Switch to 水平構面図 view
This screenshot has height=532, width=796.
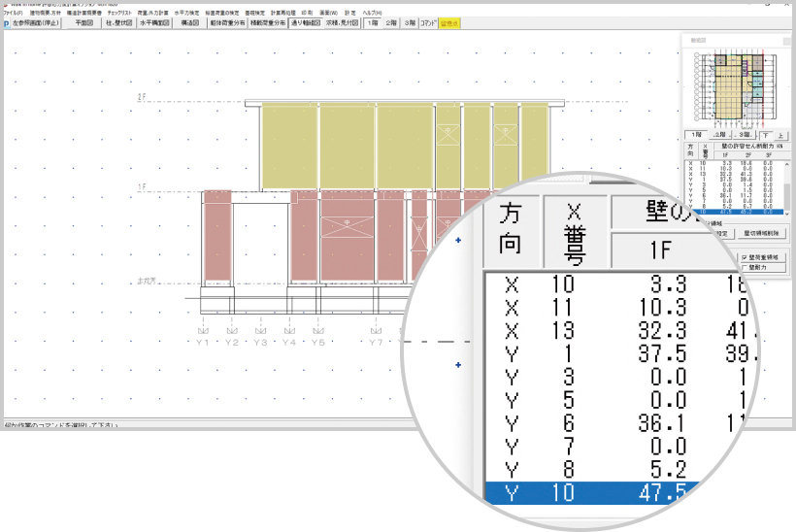154,23
